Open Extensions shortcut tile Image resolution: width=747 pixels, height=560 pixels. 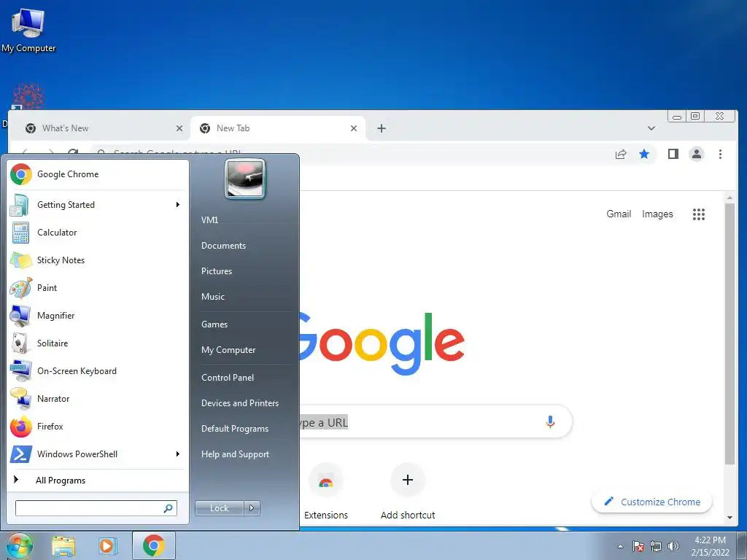326,492
